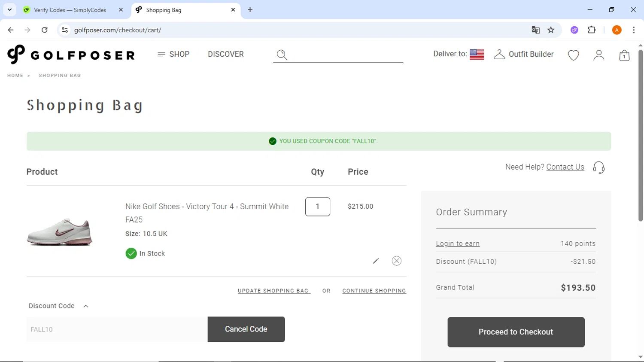Image resolution: width=644 pixels, height=362 pixels.
Task: Click the address bar URL
Action: [x=118, y=30]
